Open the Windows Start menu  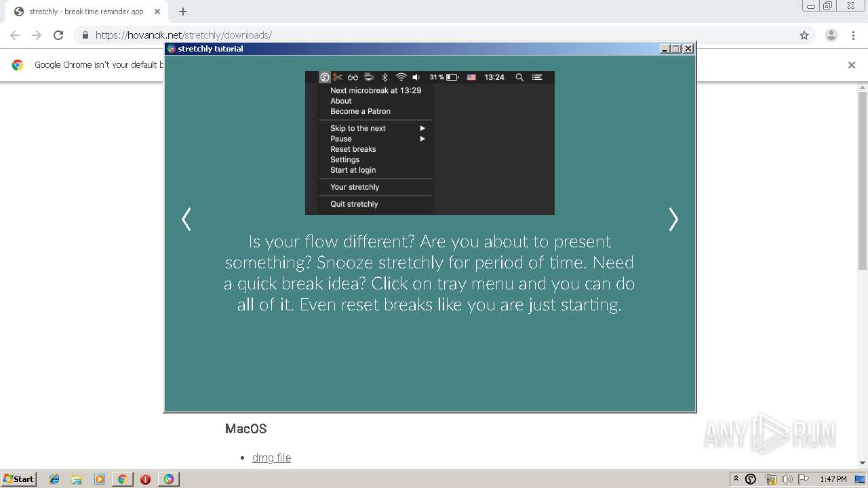coord(19,479)
